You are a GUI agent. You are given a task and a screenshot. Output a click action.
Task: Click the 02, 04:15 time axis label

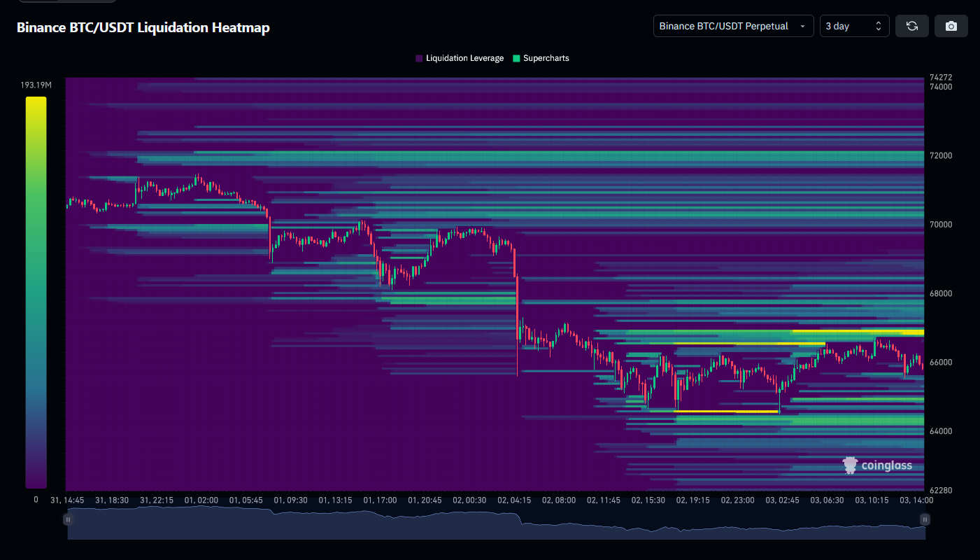514,500
